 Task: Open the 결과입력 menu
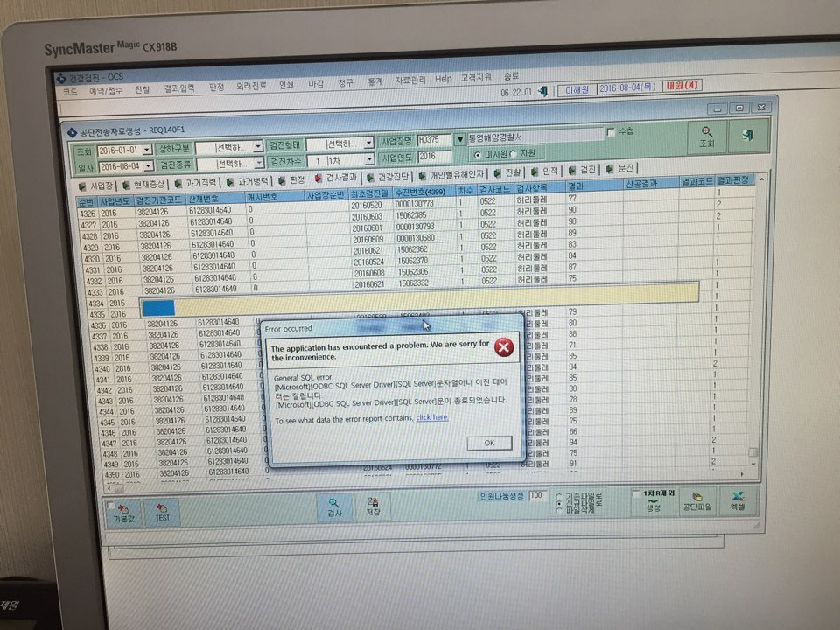point(178,88)
